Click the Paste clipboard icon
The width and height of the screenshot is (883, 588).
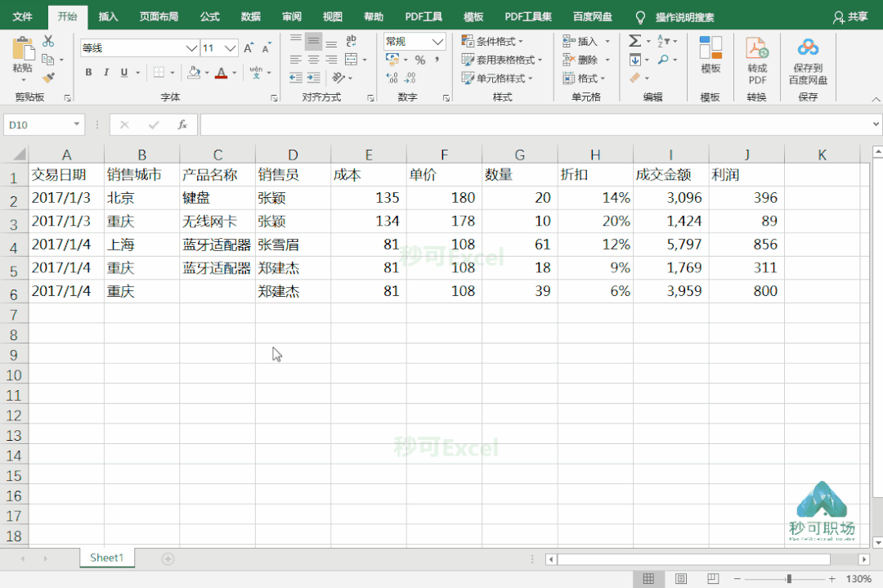pos(22,49)
